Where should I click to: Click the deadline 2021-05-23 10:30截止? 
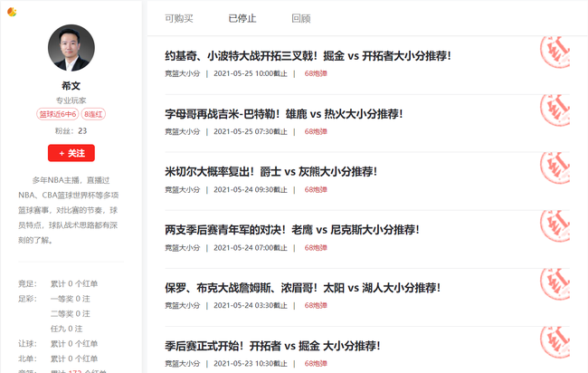(x=251, y=364)
